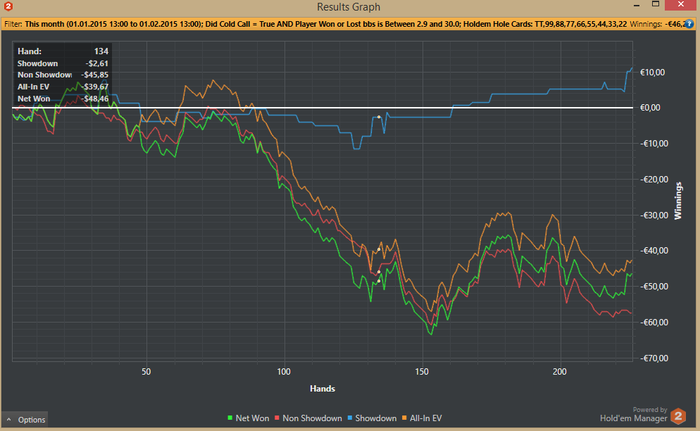Click the 200 hands axis tick

(x=559, y=372)
